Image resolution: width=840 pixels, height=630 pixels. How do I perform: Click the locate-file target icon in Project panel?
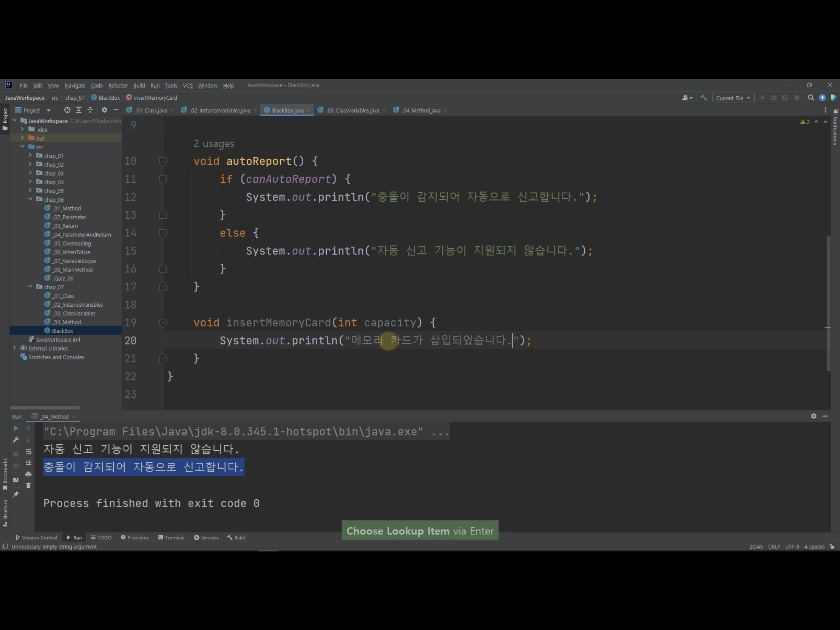coord(67,110)
